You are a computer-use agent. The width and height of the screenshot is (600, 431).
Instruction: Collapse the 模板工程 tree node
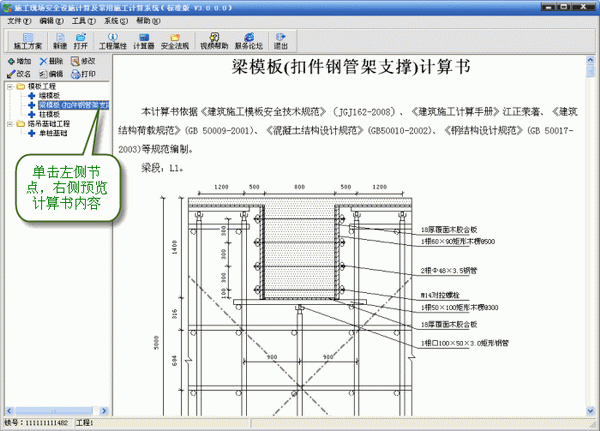9,86
